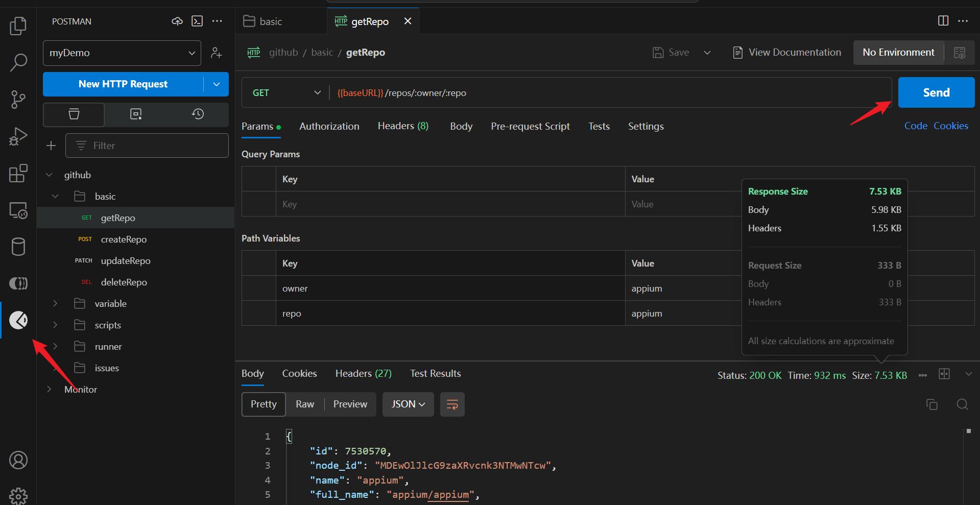The height and width of the screenshot is (505, 980).
Task: Click the Save button
Action: [x=672, y=53]
